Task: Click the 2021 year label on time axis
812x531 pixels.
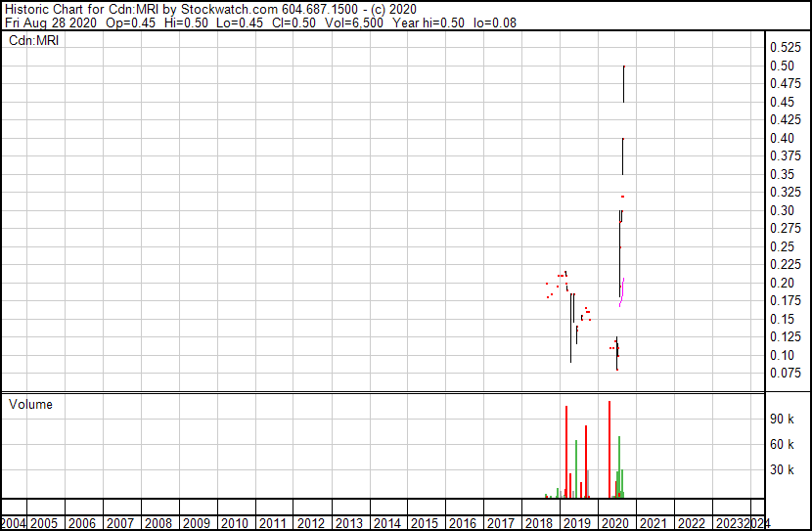Action: point(653,523)
